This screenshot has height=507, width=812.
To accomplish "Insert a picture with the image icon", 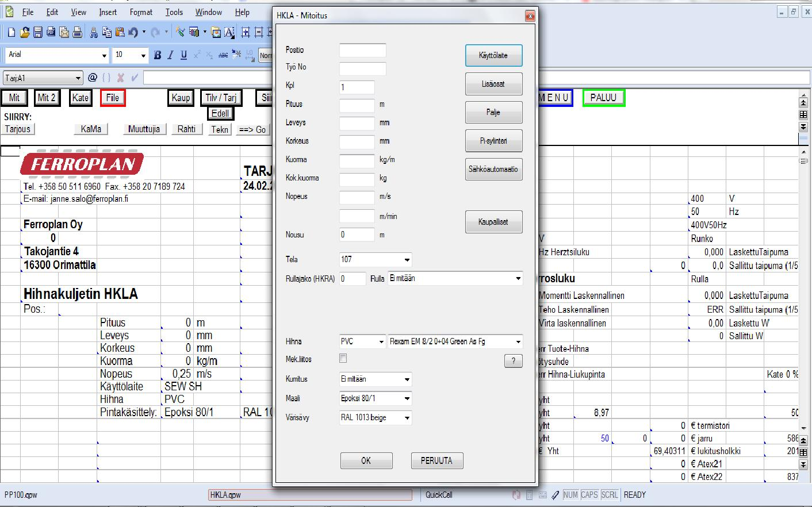I will point(216,33).
